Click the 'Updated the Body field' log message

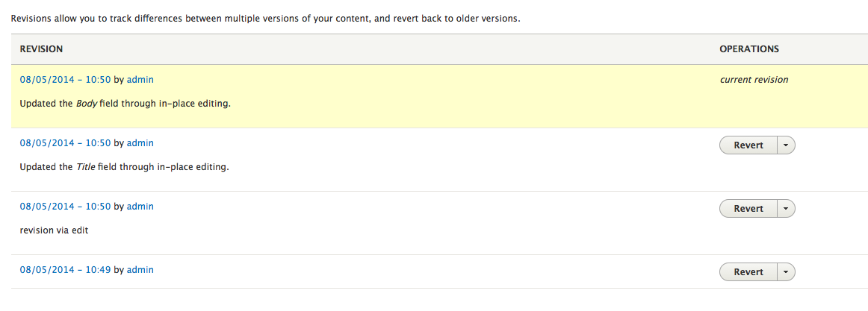125,104
